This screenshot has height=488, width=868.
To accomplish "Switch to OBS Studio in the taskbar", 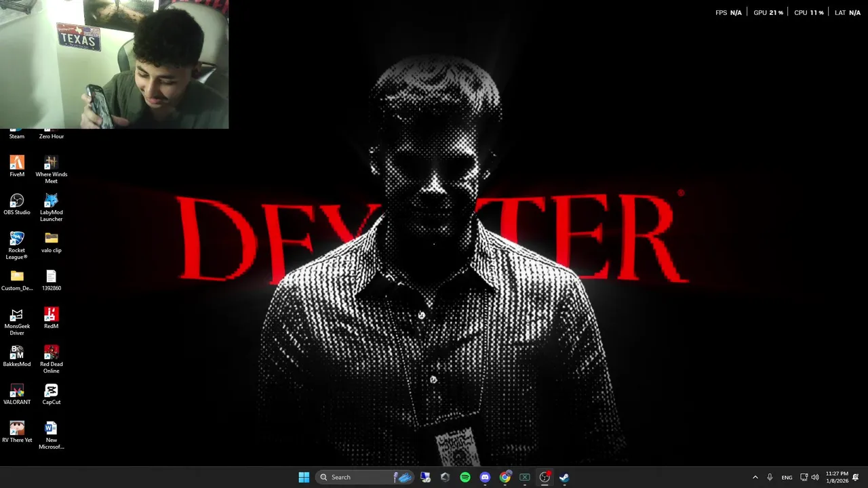I will tap(545, 477).
